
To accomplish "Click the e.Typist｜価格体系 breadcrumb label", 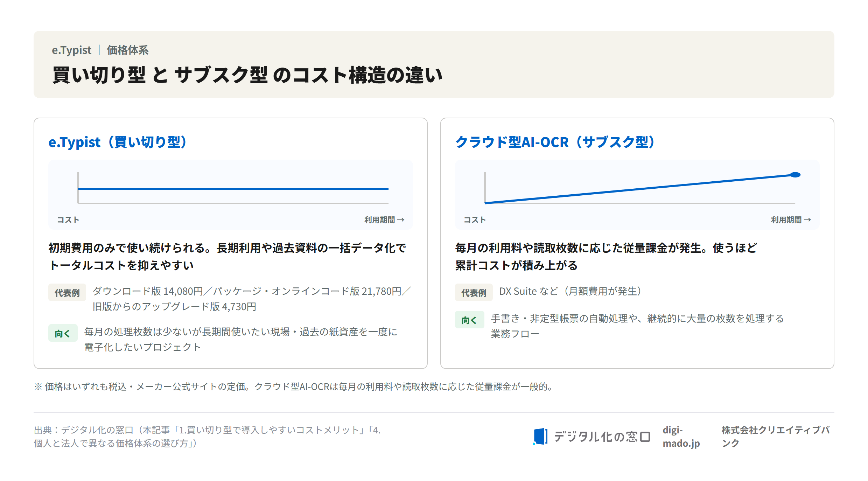I will [100, 50].
